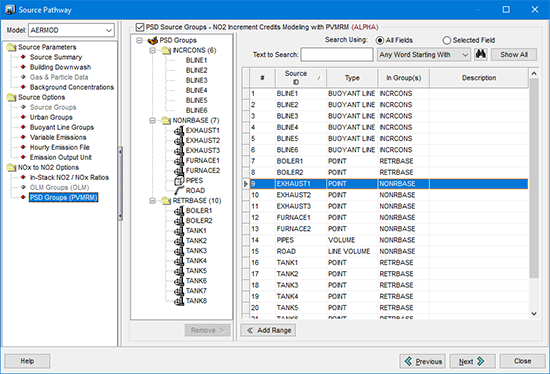Click the Add Range button

[268, 330]
